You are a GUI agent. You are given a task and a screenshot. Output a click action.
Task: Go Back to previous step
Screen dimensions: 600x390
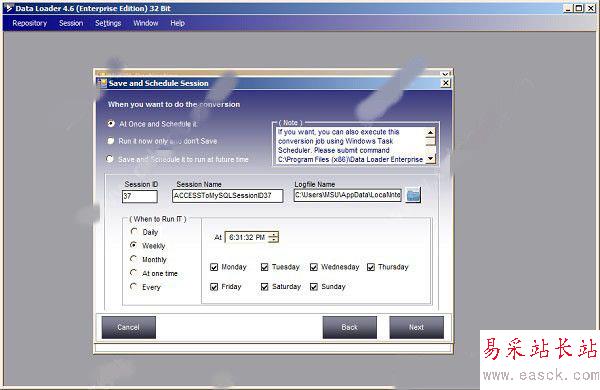click(349, 327)
